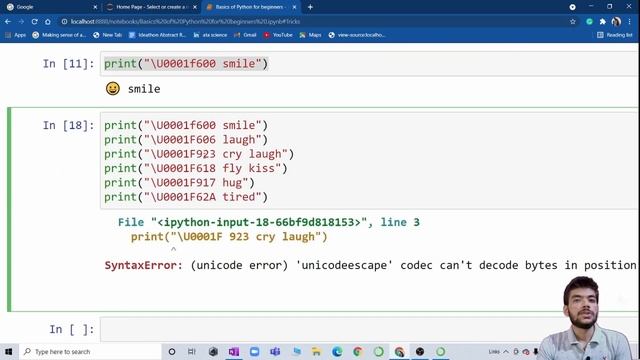Click the 'laugh' print line in cell 18
The width and height of the screenshot is (640, 360).
(186, 140)
